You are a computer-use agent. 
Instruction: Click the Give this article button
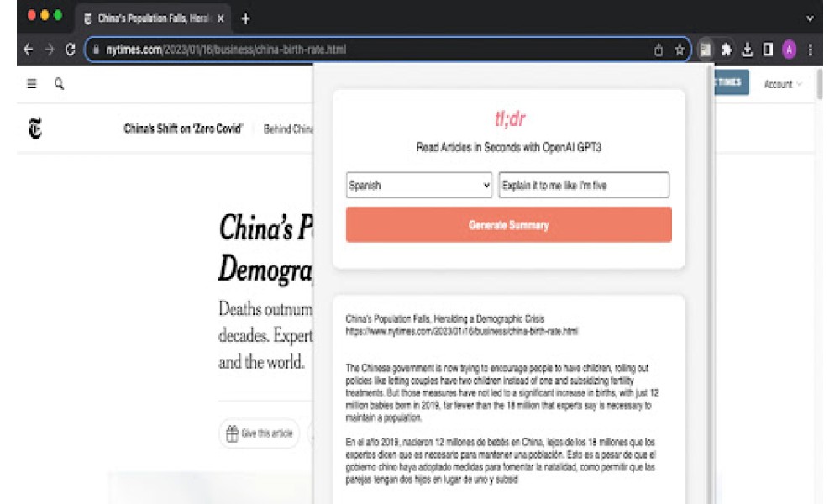pyautogui.click(x=260, y=433)
